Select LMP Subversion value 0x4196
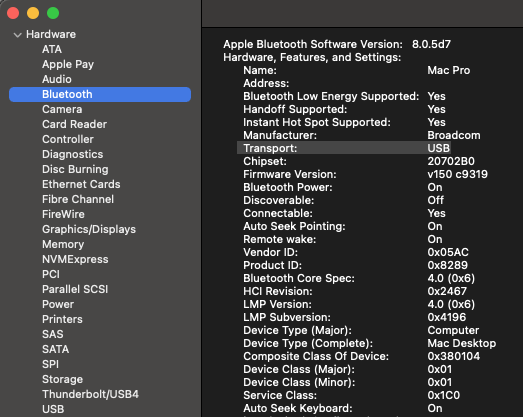Screen dimensions: 523x417 tap(447, 318)
